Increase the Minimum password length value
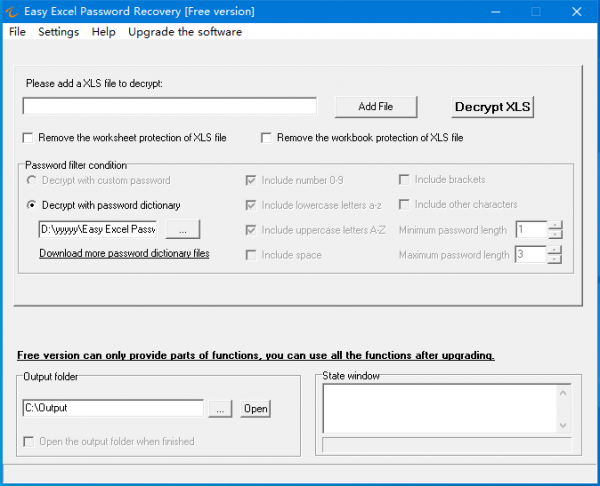This screenshot has height=486, width=600. pos(555,225)
